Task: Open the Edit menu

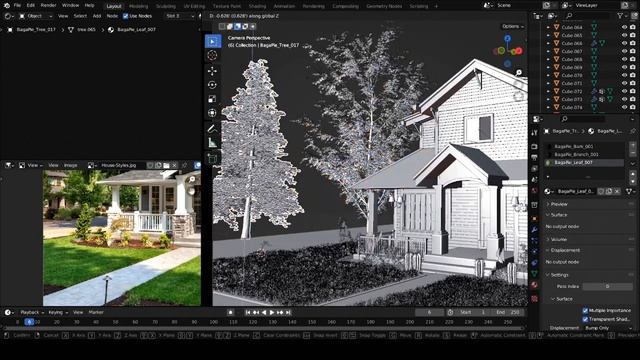Action: (31, 5)
